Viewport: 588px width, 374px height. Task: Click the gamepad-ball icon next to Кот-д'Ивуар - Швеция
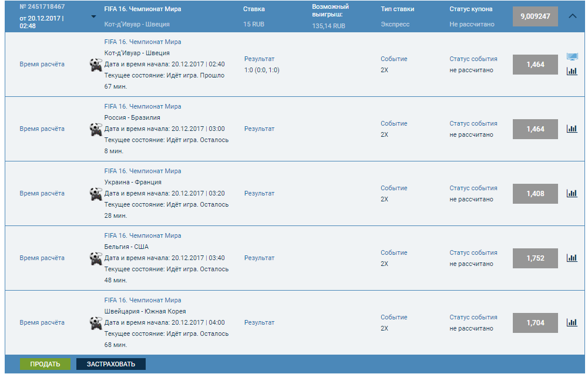96,65
